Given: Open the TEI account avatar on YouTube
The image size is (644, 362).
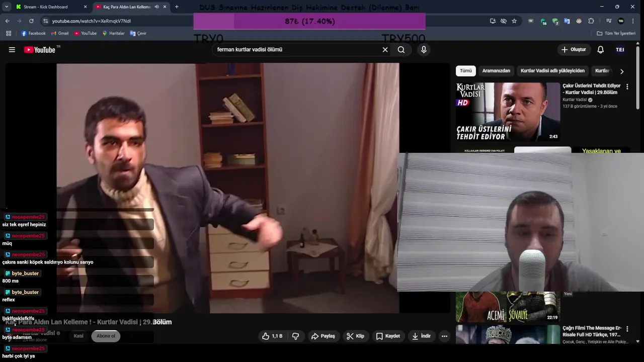Looking at the screenshot, I should coord(620,50).
